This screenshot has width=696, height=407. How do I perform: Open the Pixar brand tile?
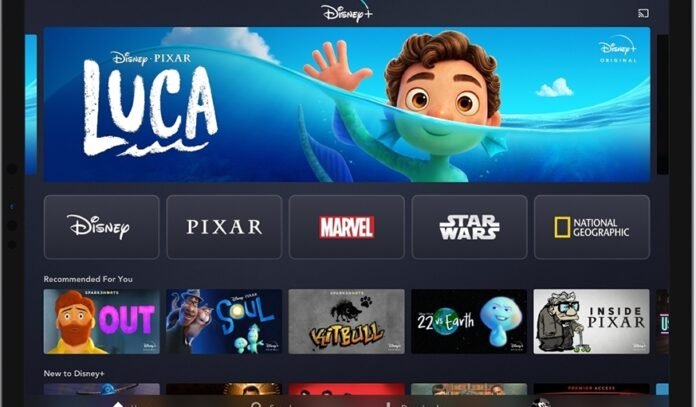coord(224,227)
